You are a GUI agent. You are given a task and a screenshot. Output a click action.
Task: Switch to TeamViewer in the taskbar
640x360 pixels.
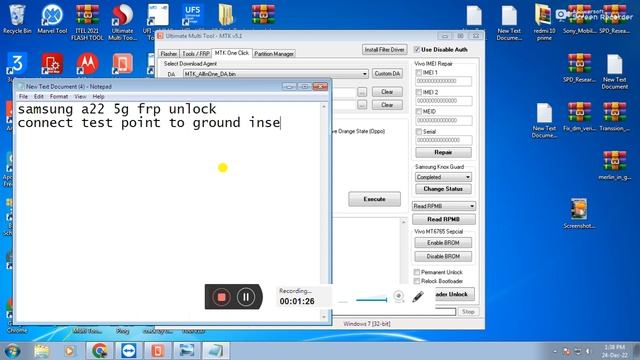pos(129,351)
